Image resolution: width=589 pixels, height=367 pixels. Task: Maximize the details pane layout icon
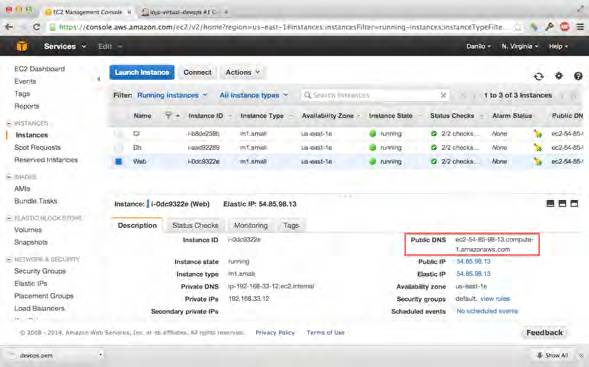[574, 204]
